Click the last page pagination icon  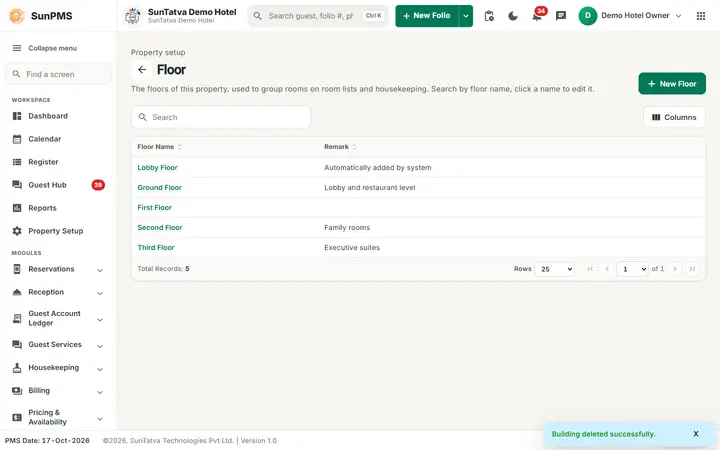click(x=692, y=269)
